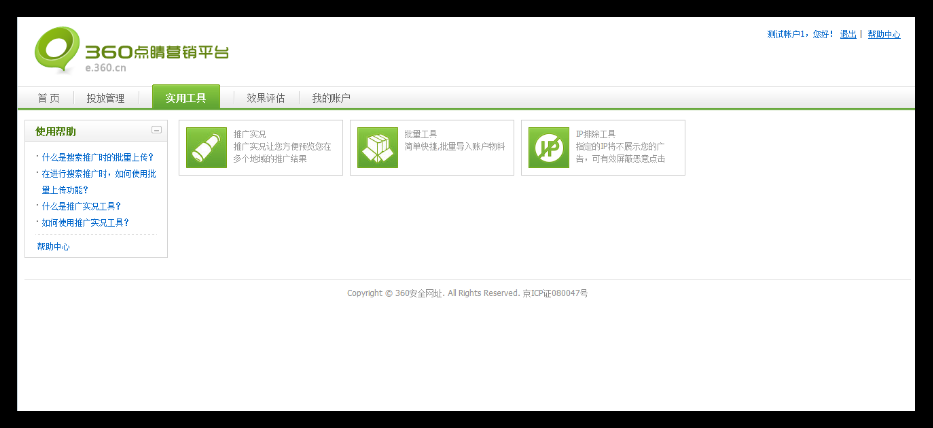Image resolution: width=933 pixels, height=428 pixels.
Task: Click the 批量工具 boxes icon
Action: click(x=378, y=148)
